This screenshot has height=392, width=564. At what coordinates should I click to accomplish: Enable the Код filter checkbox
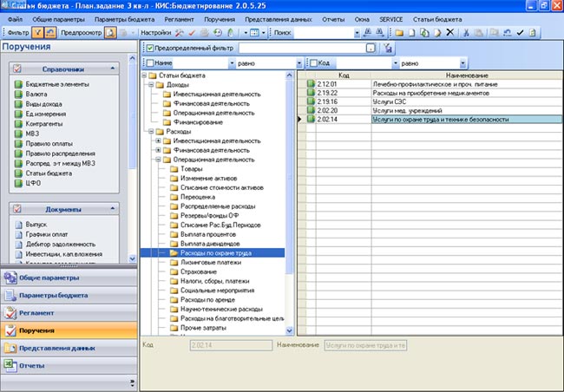coord(313,63)
